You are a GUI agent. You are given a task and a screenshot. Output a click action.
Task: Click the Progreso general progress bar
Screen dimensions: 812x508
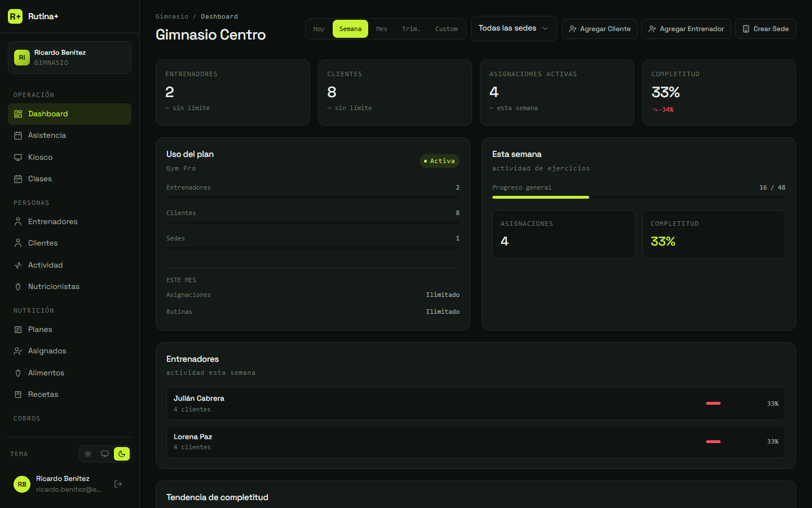tap(639, 197)
